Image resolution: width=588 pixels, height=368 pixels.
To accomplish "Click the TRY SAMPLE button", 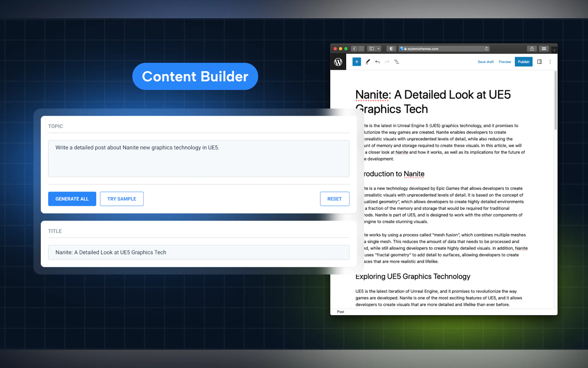I will pyautogui.click(x=122, y=199).
